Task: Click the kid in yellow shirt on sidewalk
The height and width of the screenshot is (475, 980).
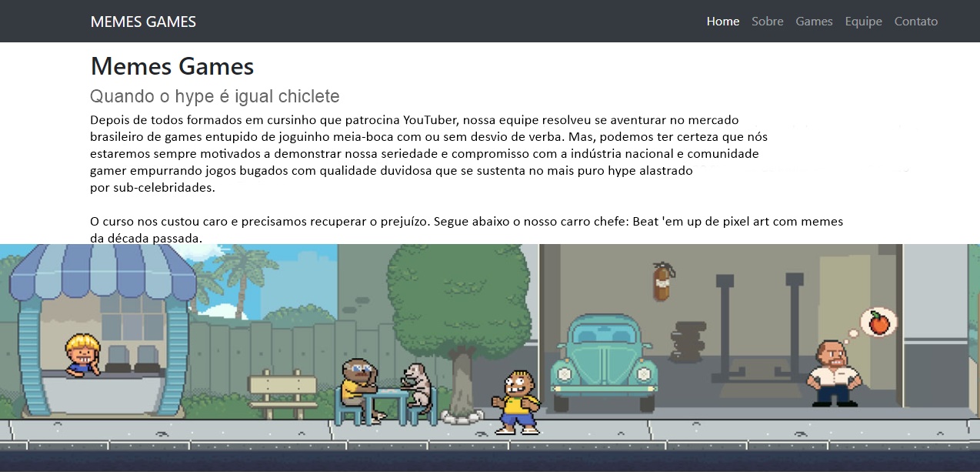Action: [x=517, y=402]
